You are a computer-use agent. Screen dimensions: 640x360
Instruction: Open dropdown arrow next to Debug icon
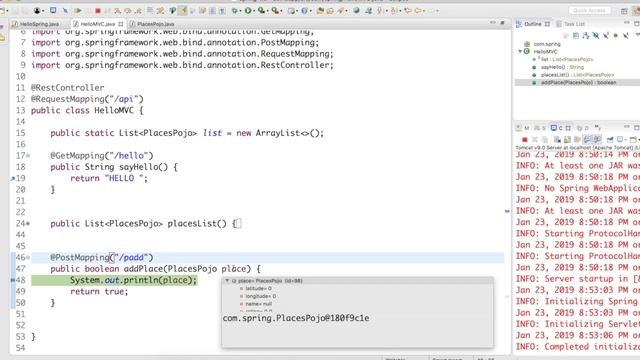click(x=240, y=11)
